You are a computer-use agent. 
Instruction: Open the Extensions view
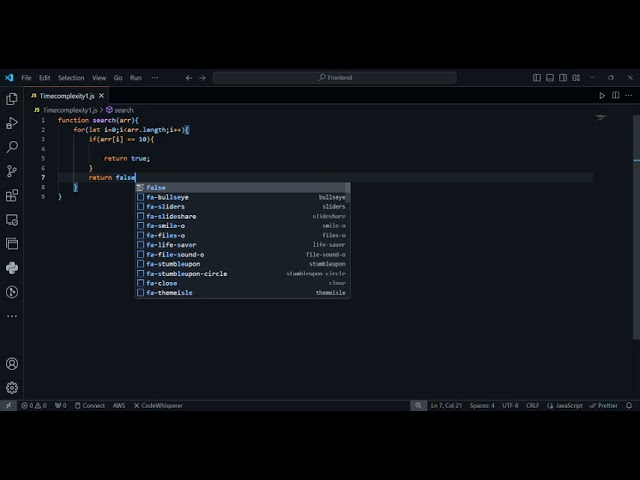click(12, 195)
